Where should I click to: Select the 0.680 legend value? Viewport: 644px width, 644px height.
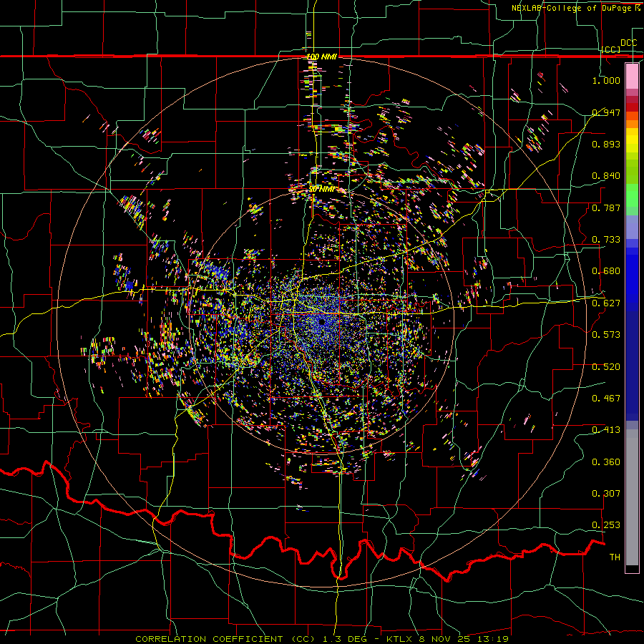[606, 271]
